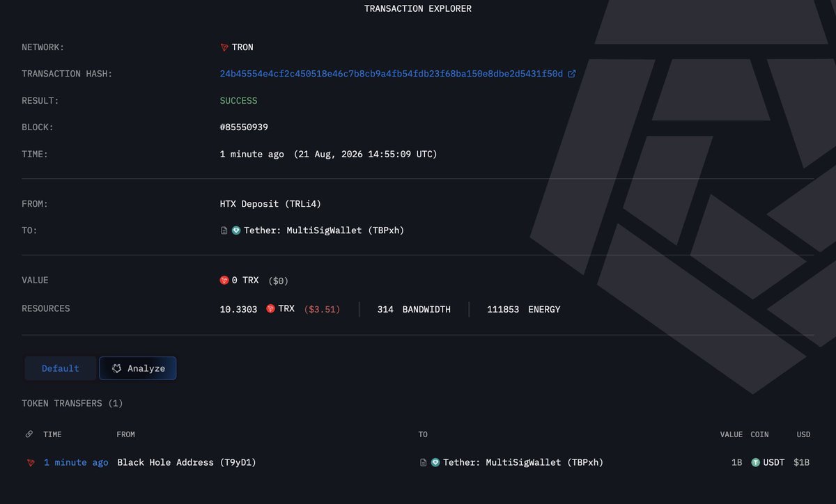Switch to the Default tab
Screen dimensions: 836x504
[x=61, y=368]
